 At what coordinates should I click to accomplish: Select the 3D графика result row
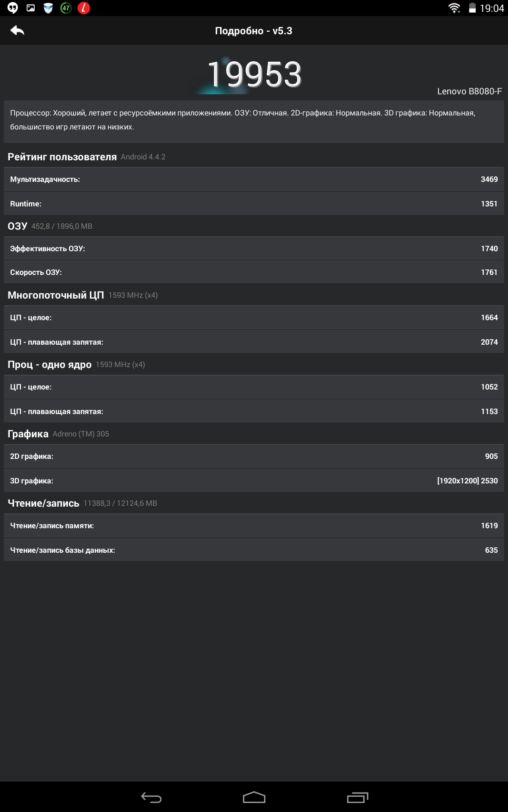(x=254, y=480)
